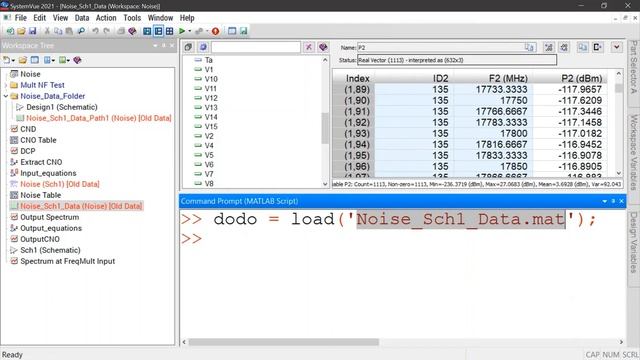
Task: Select the CND graph item
Action: [28, 129]
